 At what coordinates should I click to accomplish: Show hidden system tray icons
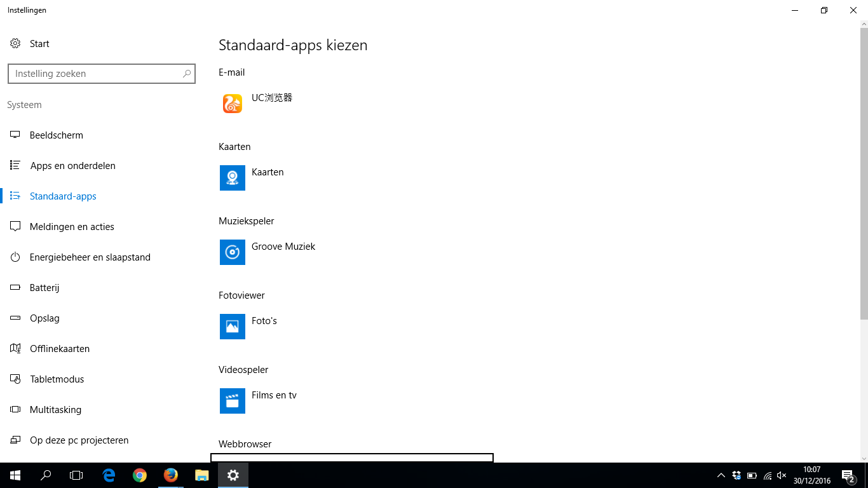coord(721,475)
